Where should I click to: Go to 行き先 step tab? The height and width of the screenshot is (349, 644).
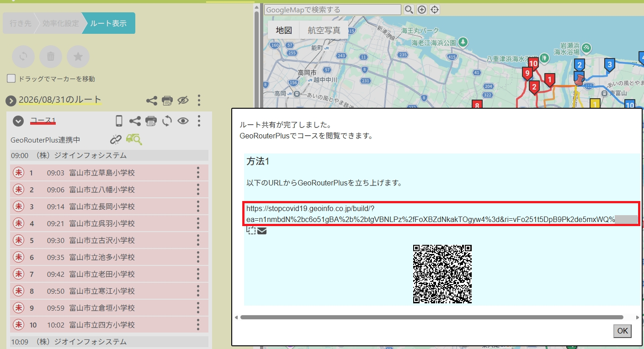click(21, 23)
